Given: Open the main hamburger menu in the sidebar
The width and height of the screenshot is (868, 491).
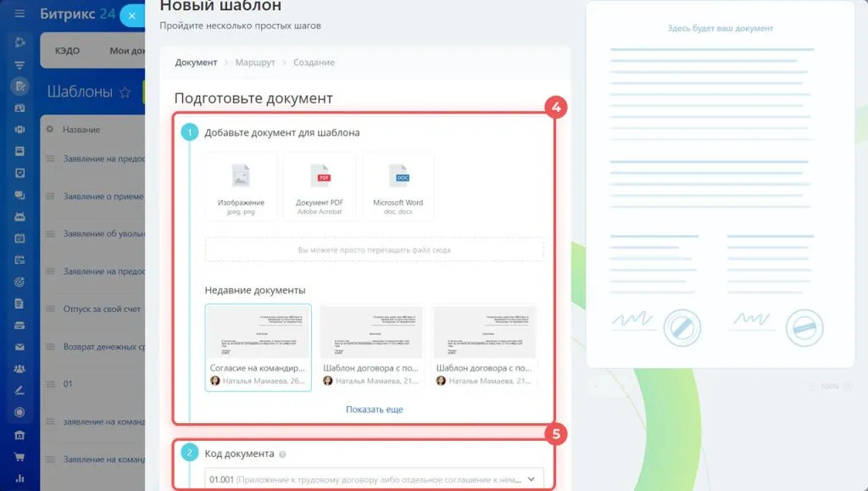Looking at the screenshot, I should tap(19, 14).
